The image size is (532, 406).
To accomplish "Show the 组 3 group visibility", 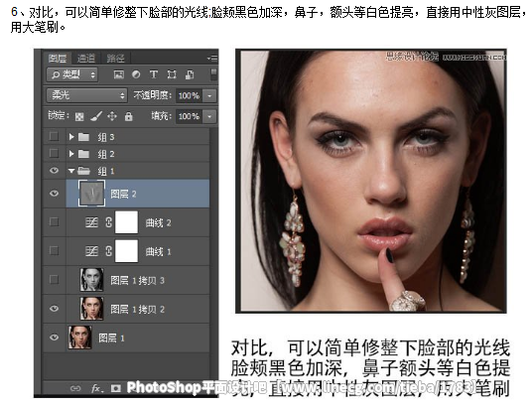I will [54, 136].
